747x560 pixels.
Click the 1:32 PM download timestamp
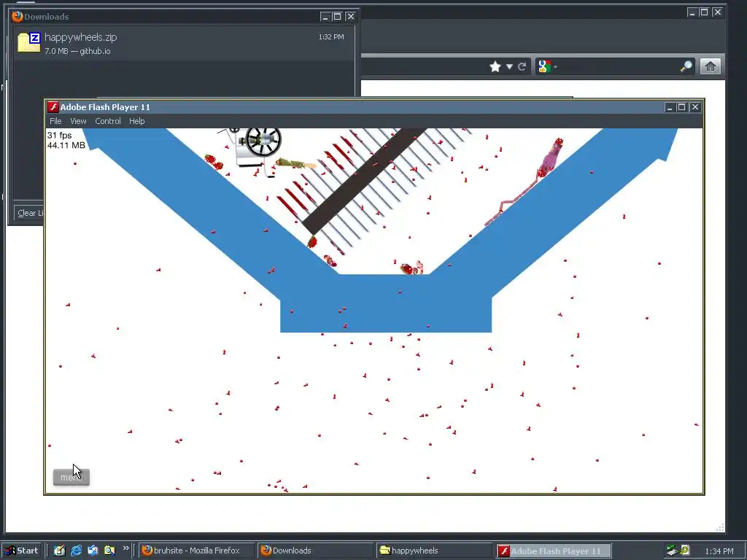(x=331, y=36)
